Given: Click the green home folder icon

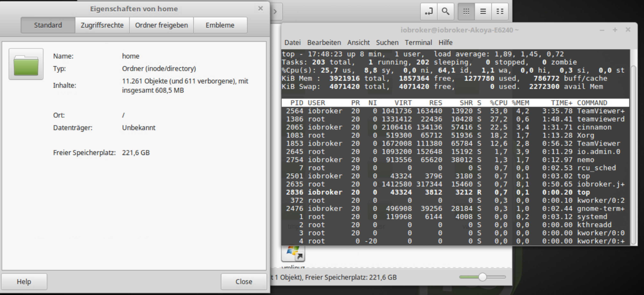Looking at the screenshot, I should point(26,64).
